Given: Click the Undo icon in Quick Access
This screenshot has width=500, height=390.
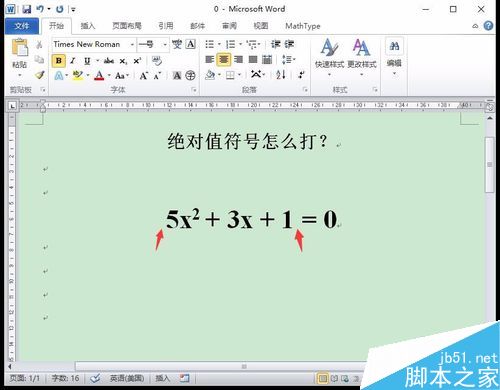Looking at the screenshot, I should click(x=40, y=9).
